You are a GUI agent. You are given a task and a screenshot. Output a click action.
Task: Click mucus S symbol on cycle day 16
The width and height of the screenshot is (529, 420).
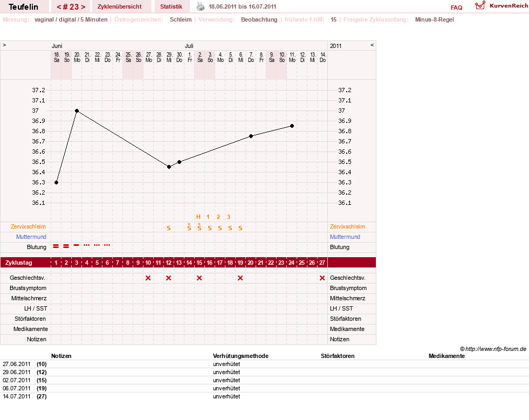tap(210, 228)
